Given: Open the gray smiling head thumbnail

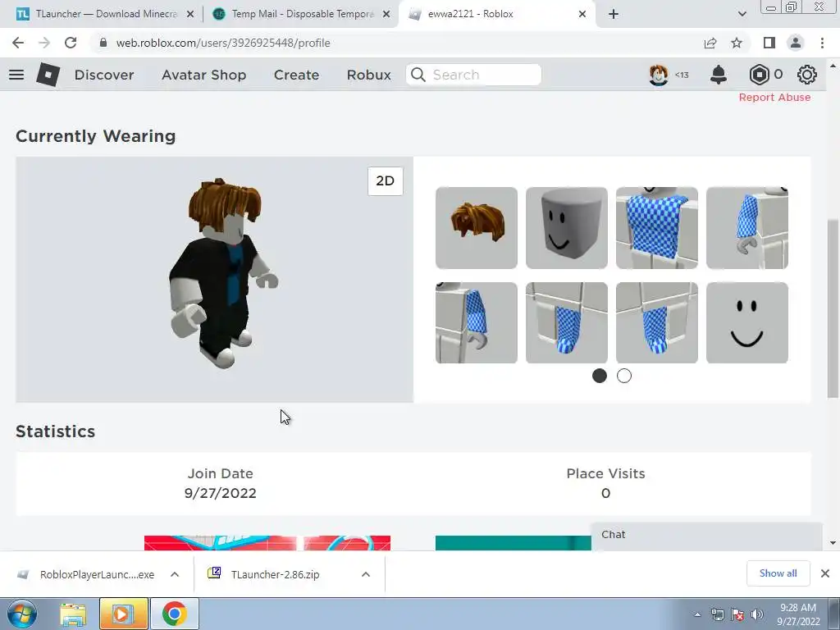Looking at the screenshot, I should pyautogui.click(x=567, y=228).
